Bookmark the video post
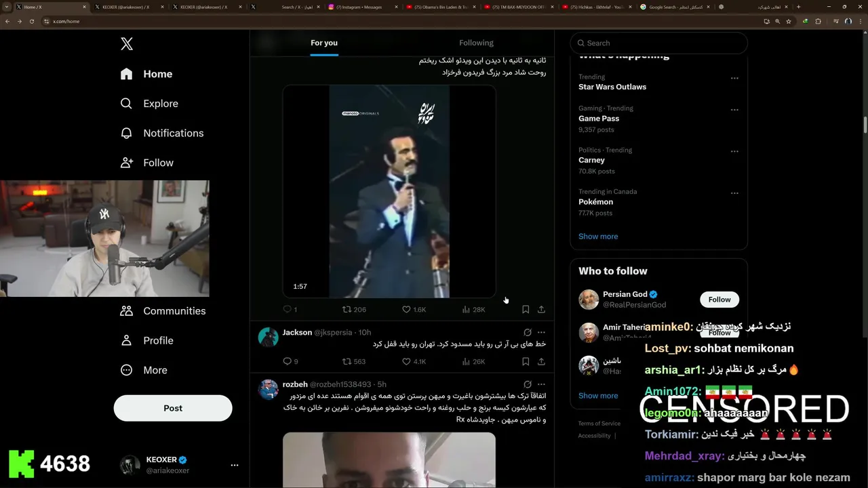Viewport: 868px width, 488px height. pyautogui.click(x=526, y=309)
